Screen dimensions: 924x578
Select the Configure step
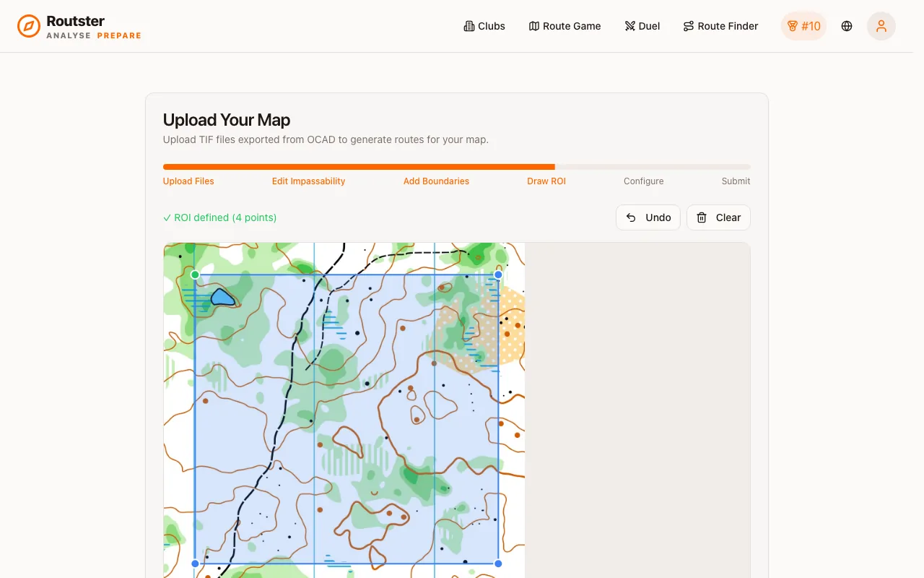point(644,181)
